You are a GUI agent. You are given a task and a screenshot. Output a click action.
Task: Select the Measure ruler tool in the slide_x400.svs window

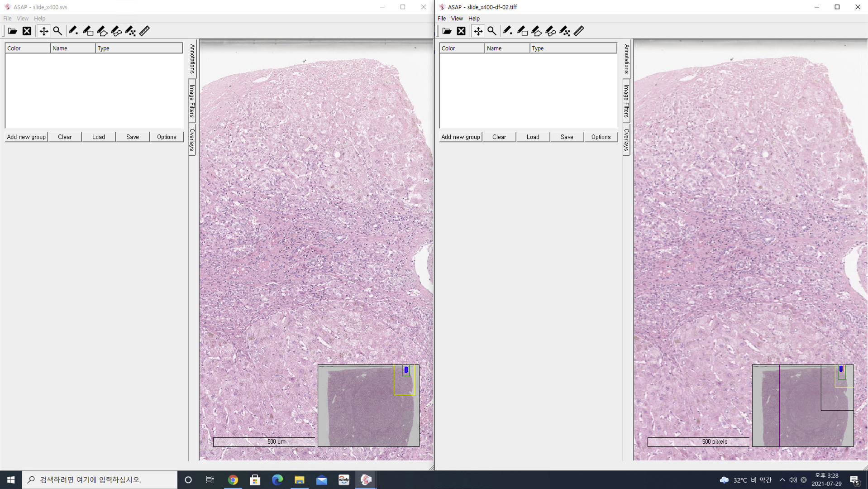click(x=144, y=31)
